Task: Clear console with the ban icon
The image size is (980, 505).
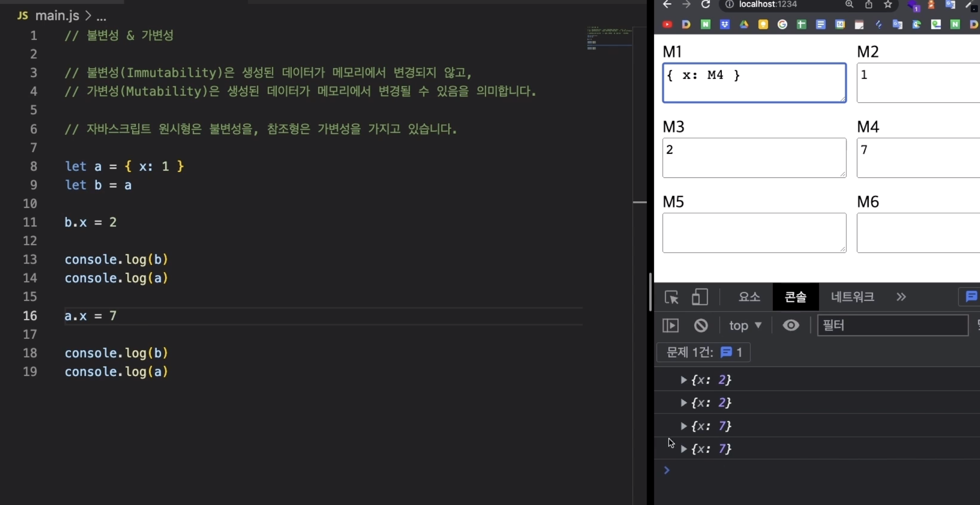Action: tap(701, 325)
